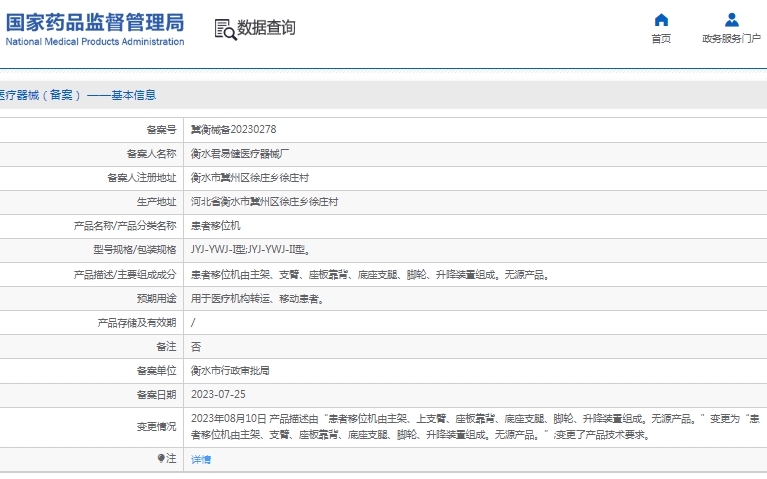Click the 产品描述/主要组成成分 row label
The height and width of the screenshot is (479, 767).
[125, 275]
